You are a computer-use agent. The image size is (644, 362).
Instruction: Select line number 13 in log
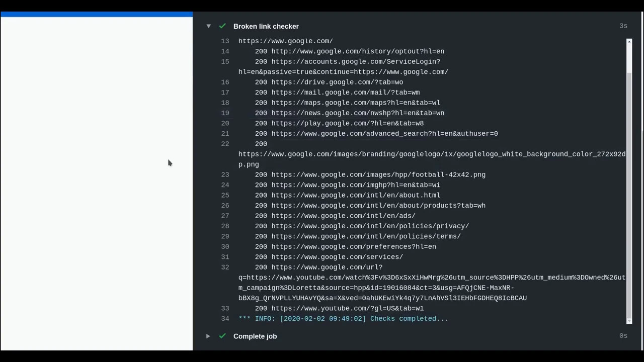[225, 41]
